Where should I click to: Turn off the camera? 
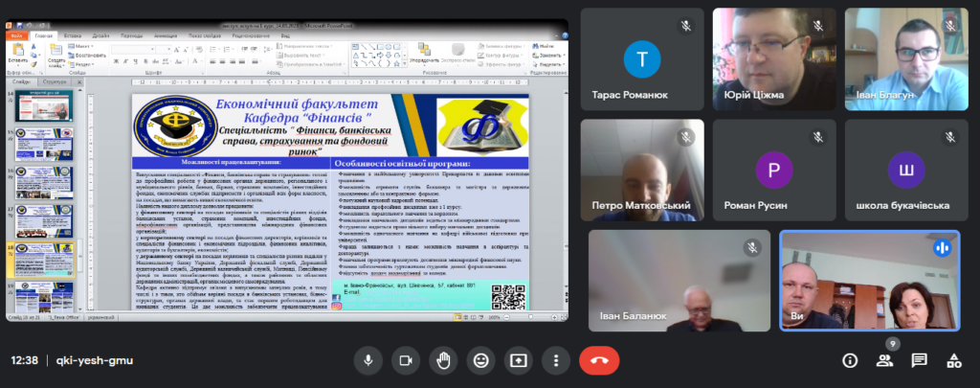(404, 360)
